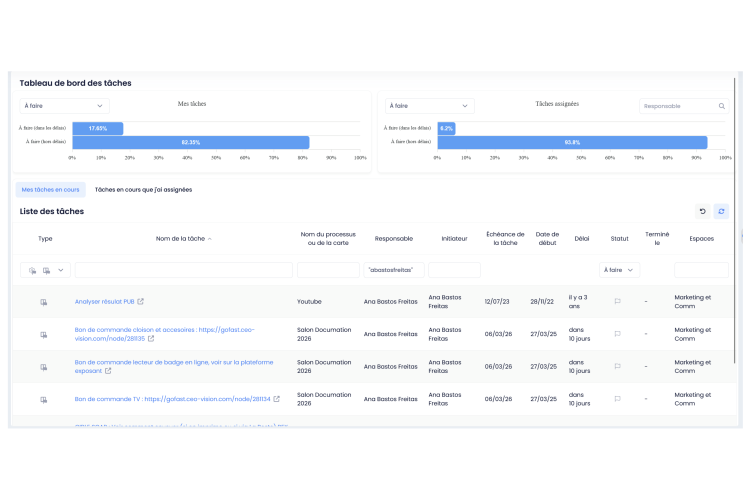Open the 'Analyser résulat PUB' task link
The image size is (750, 500).
click(x=104, y=301)
